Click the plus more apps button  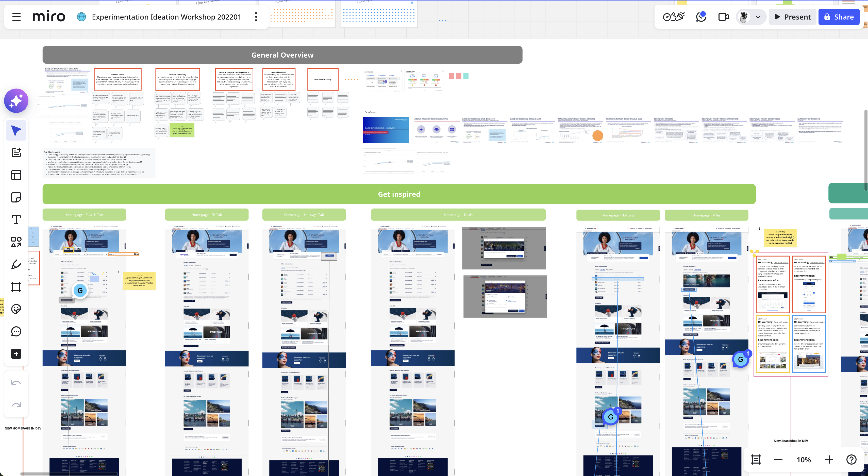pyautogui.click(x=16, y=354)
